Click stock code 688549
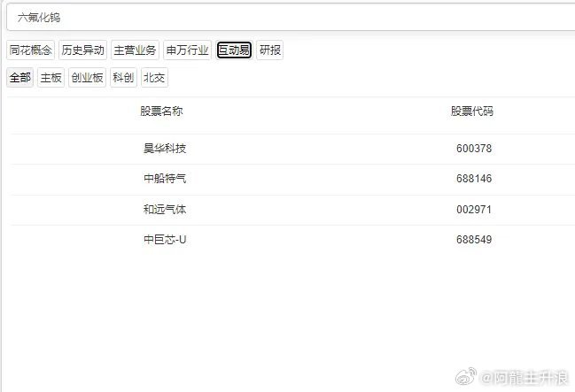The image size is (575, 392). click(x=474, y=240)
